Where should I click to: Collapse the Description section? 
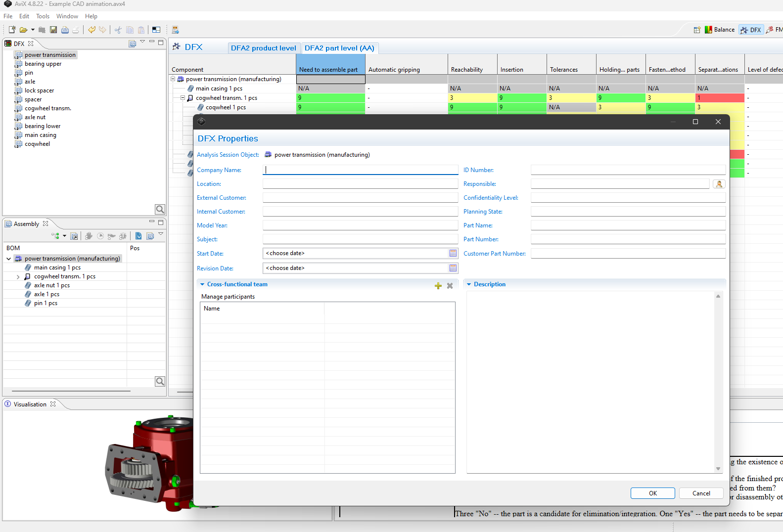coord(469,284)
